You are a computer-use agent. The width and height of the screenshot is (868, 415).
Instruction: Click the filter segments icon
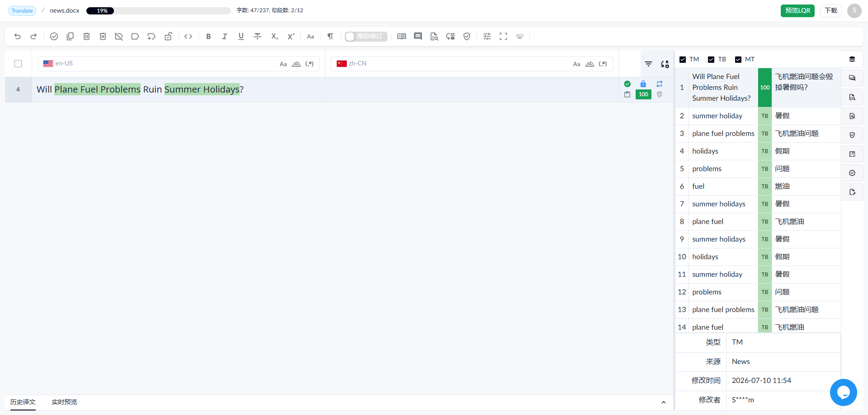click(648, 64)
